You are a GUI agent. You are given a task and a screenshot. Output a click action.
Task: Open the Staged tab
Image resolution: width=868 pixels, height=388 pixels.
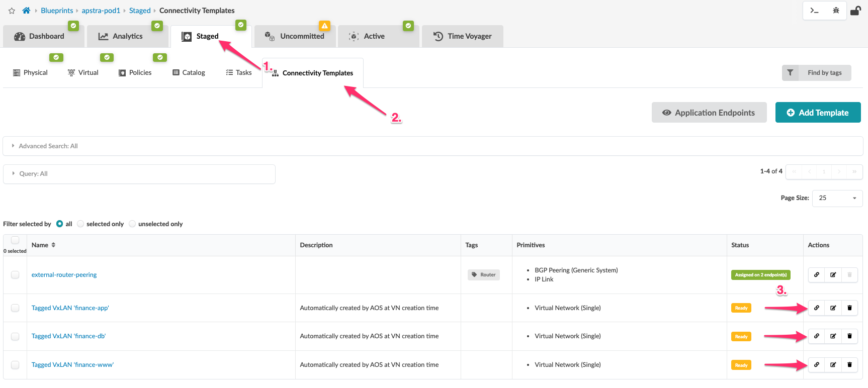211,36
